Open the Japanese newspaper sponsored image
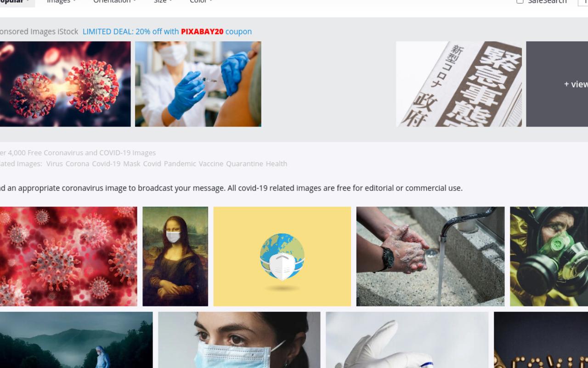The width and height of the screenshot is (588, 368). pyautogui.click(x=459, y=84)
